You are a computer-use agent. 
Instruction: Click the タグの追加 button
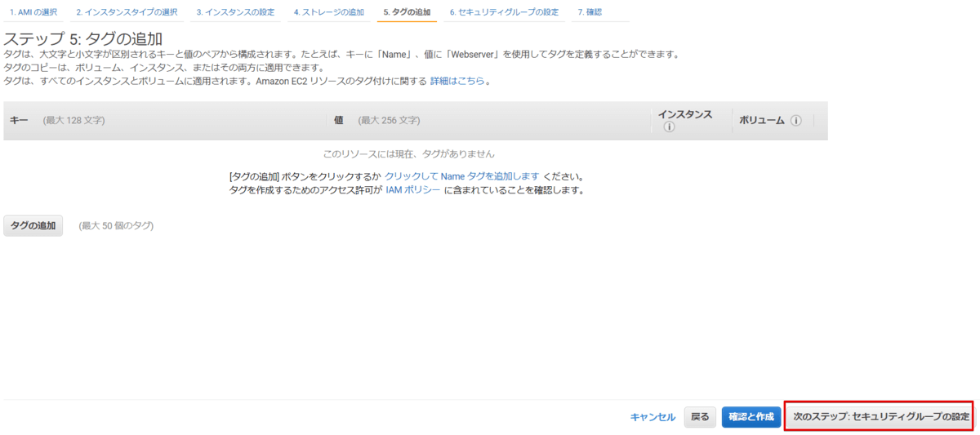[33, 226]
